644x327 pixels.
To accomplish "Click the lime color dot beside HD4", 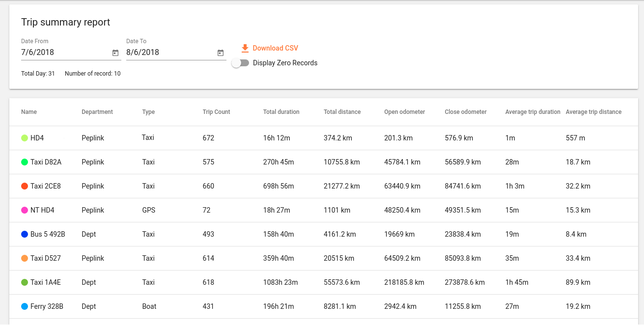I will [x=25, y=138].
